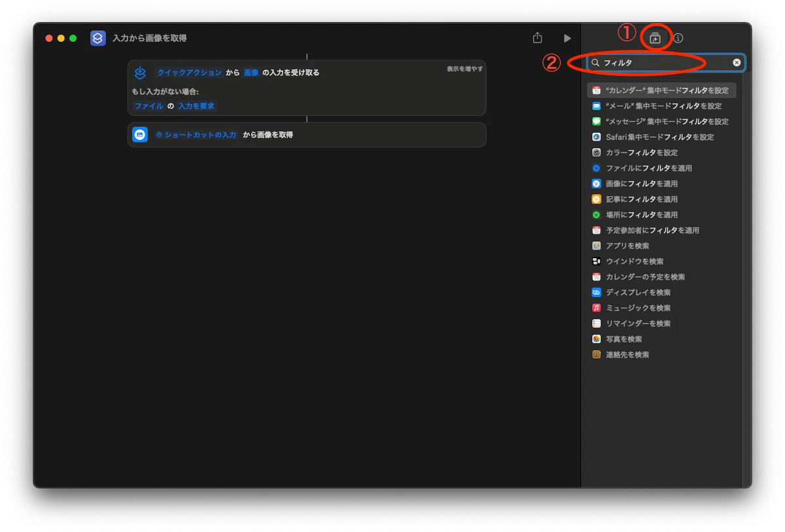Image resolution: width=785 pixels, height=532 pixels.
Task: Clear the フィルタ search text with the x button
Action: 737,63
